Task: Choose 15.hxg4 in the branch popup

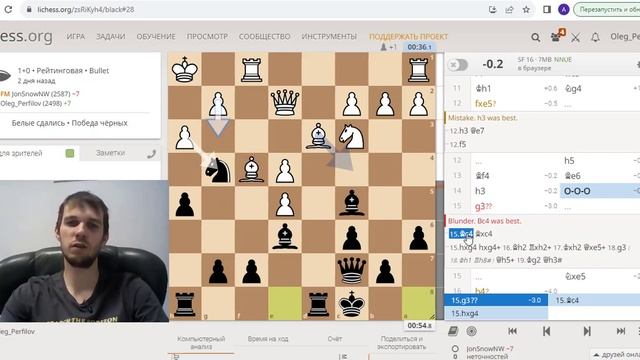Action: (496, 313)
